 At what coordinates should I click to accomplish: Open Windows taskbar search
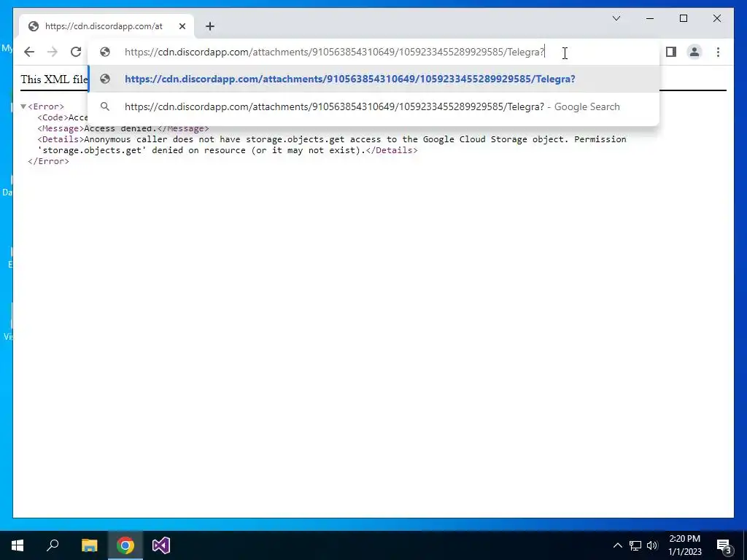(x=53, y=545)
